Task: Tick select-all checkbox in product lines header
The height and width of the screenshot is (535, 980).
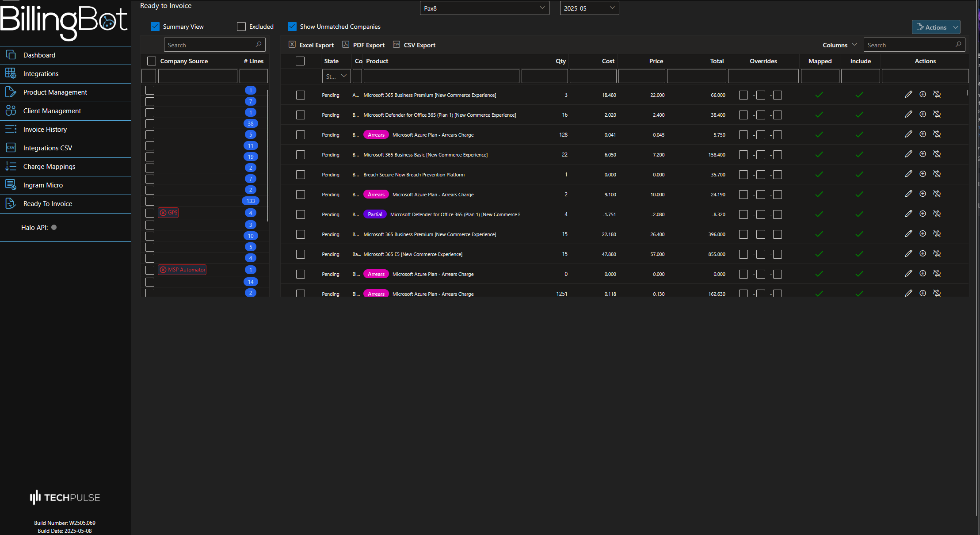Action: pos(300,61)
